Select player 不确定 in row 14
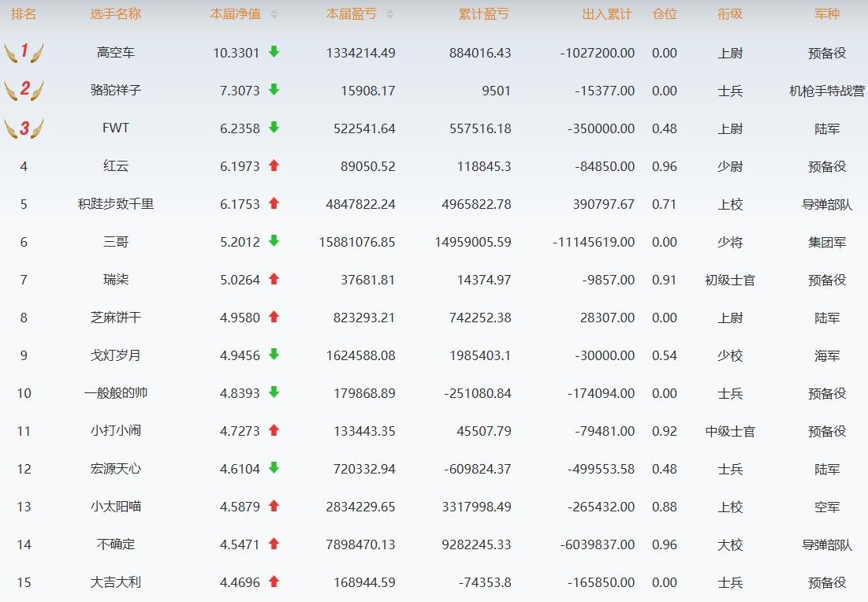The image size is (868, 602). pyautogui.click(x=116, y=544)
